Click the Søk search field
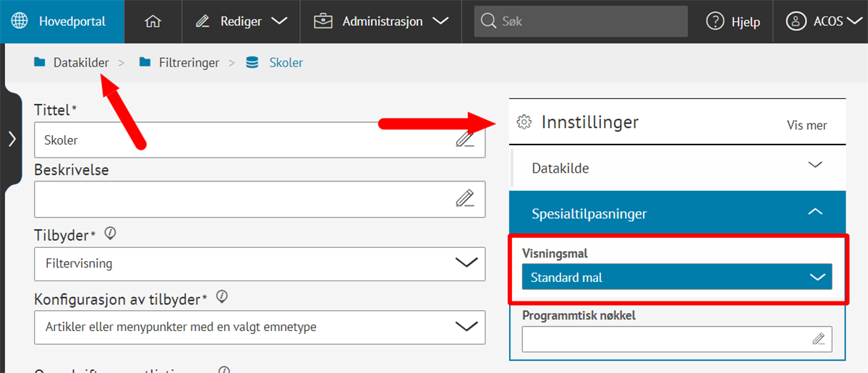Viewport: 868px width, 373px height. click(581, 22)
